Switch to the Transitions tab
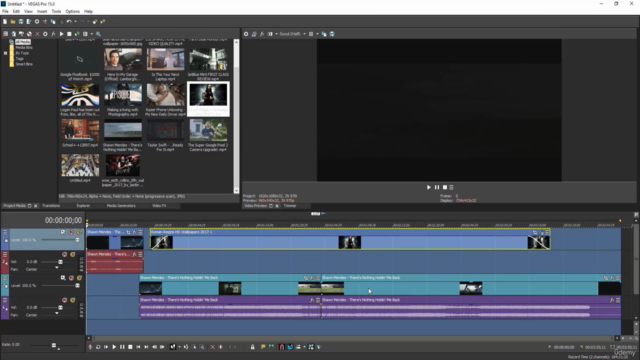The width and height of the screenshot is (640, 360). [x=51, y=206]
